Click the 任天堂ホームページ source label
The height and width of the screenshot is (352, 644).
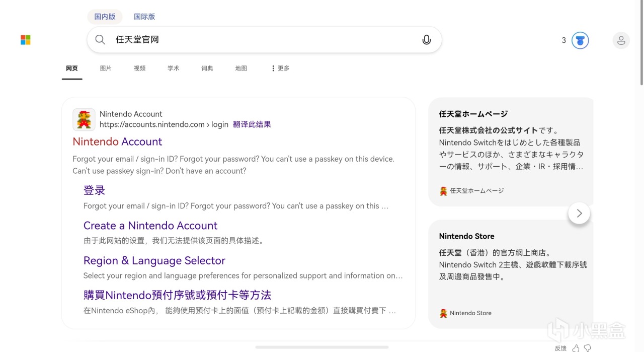click(476, 191)
